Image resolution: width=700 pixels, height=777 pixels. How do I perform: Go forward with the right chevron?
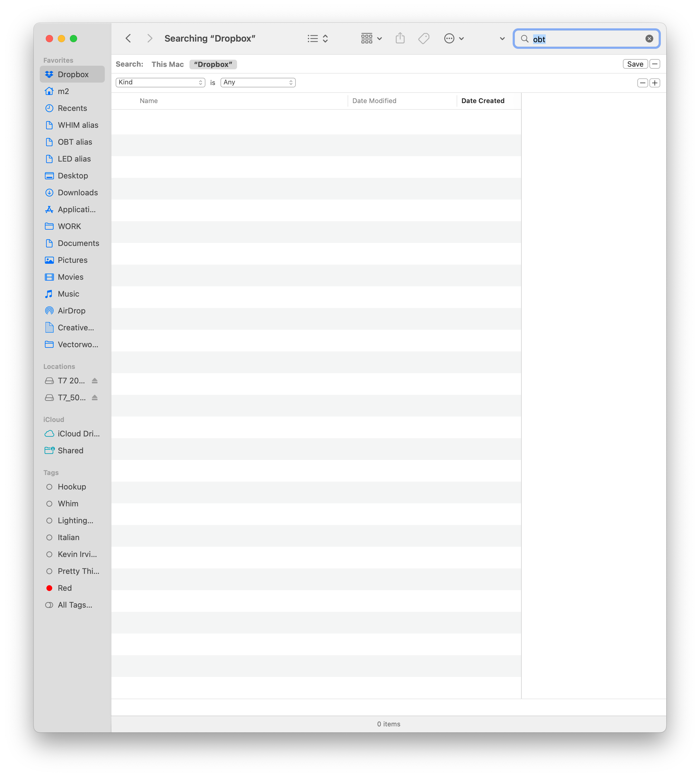pyautogui.click(x=150, y=39)
